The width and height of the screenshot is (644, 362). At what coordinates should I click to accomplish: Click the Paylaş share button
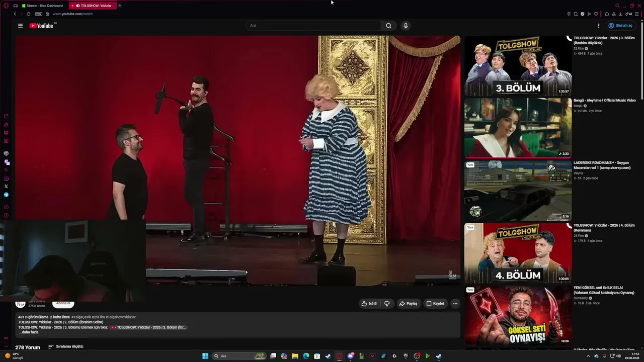[408, 304]
